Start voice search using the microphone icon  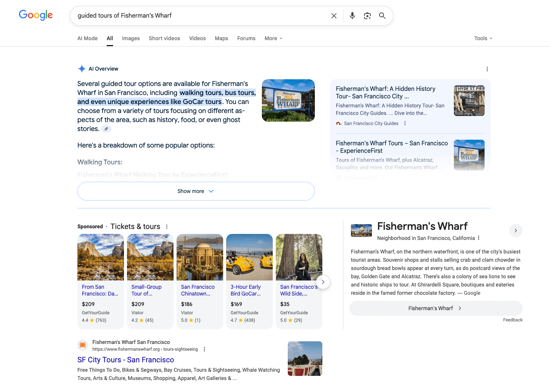352,15
